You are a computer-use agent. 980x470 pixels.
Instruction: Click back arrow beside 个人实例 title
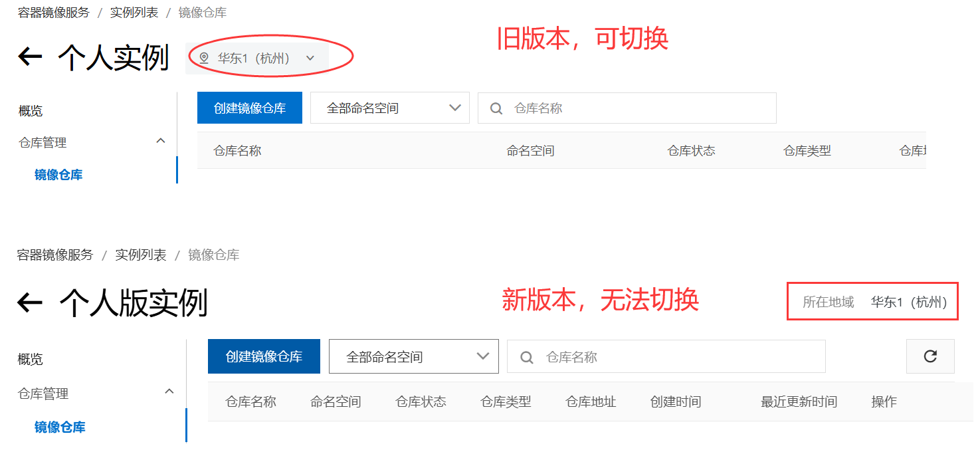point(30,57)
